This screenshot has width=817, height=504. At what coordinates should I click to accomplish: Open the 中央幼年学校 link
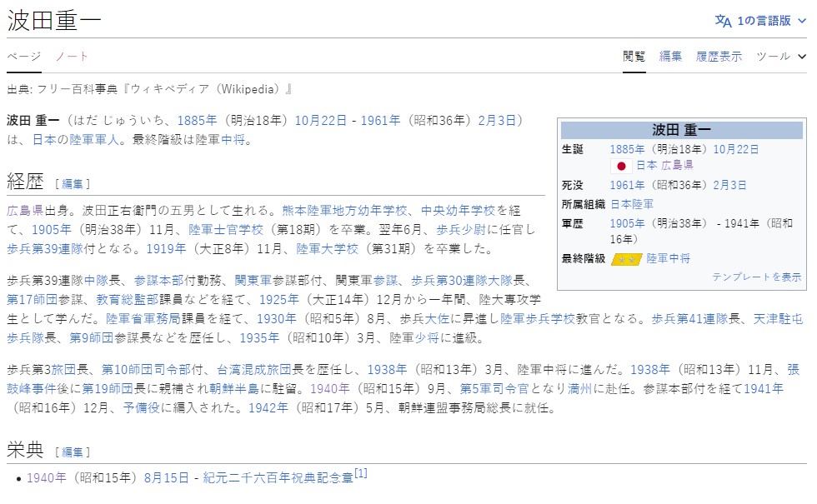coord(458,210)
